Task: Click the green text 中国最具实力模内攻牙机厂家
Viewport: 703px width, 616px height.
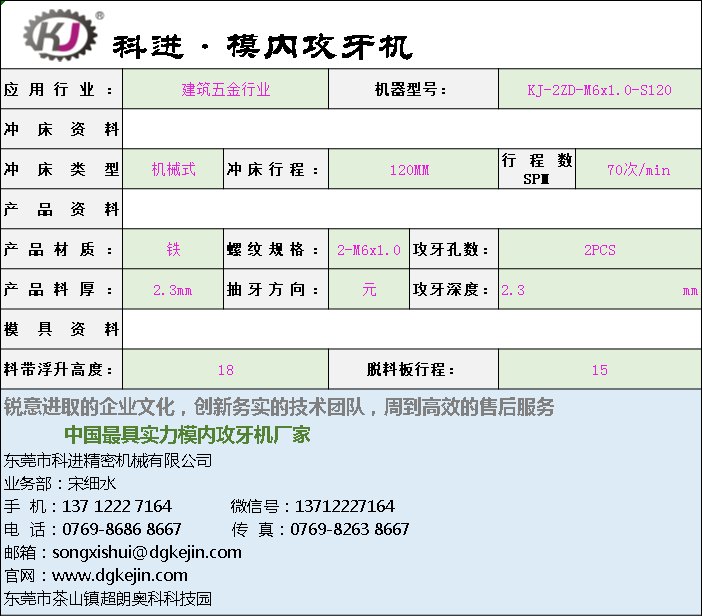Action: (x=187, y=434)
